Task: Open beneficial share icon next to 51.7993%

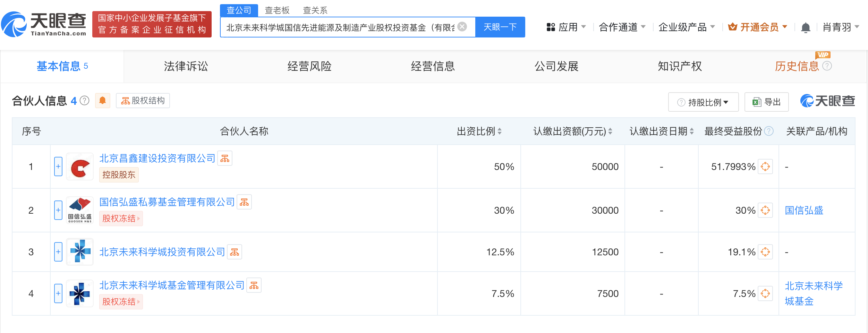Action: point(765,167)
